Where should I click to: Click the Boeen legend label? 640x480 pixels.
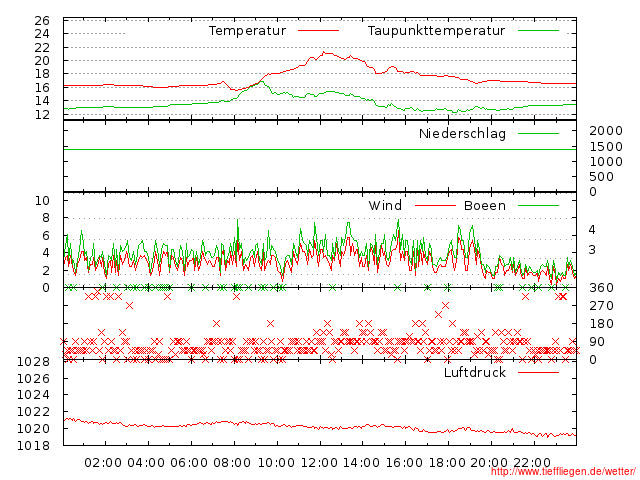[x=484, y=205]
